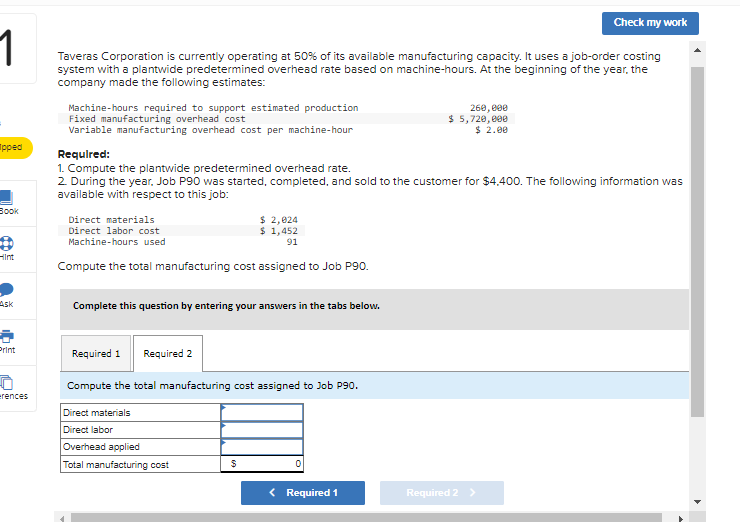Viewport: 740px width, 522px height.
Task: Click the Direct labor amount field
Action: (262, 429)
